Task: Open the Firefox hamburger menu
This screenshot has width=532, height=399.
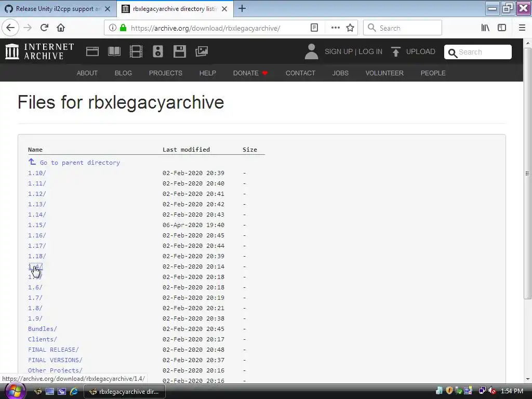Action: click(522, 28)
